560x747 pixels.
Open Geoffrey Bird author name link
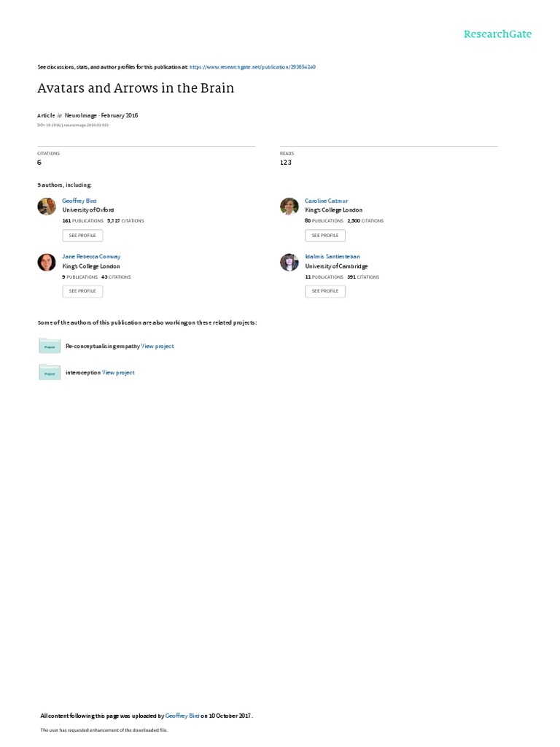point(79,201)
